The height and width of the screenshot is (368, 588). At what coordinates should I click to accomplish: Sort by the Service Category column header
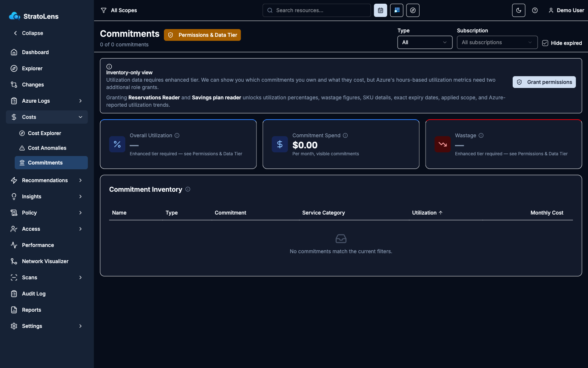323,213
